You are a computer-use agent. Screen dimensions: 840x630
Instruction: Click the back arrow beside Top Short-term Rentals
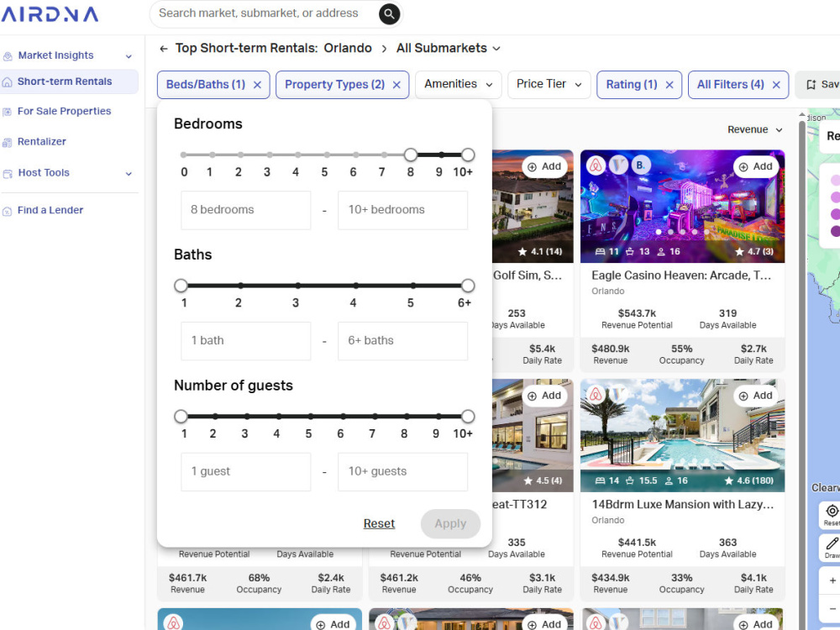(x=164, y=48)
